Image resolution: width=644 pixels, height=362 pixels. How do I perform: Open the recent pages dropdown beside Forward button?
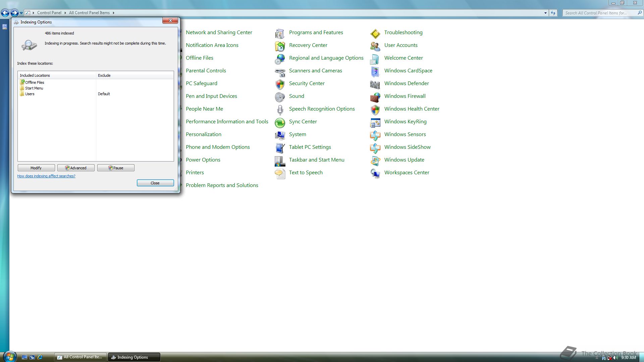pos(21,13)
